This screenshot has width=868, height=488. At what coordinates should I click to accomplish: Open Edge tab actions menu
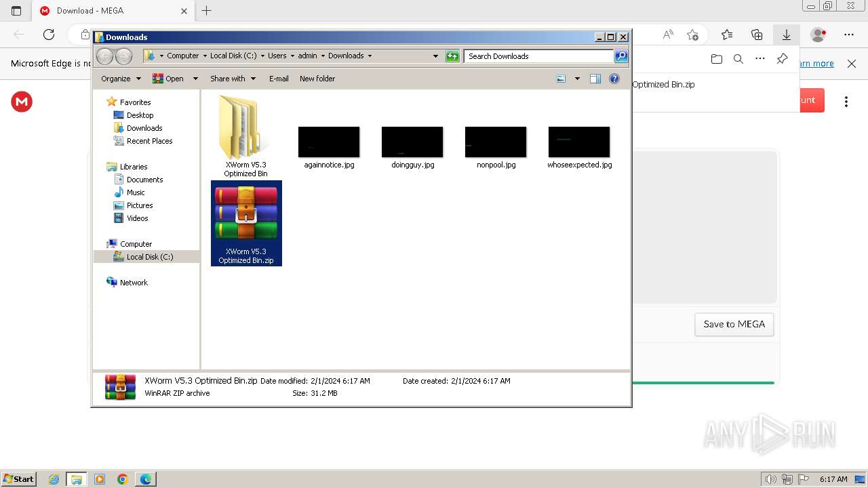[x=16, y=11]
